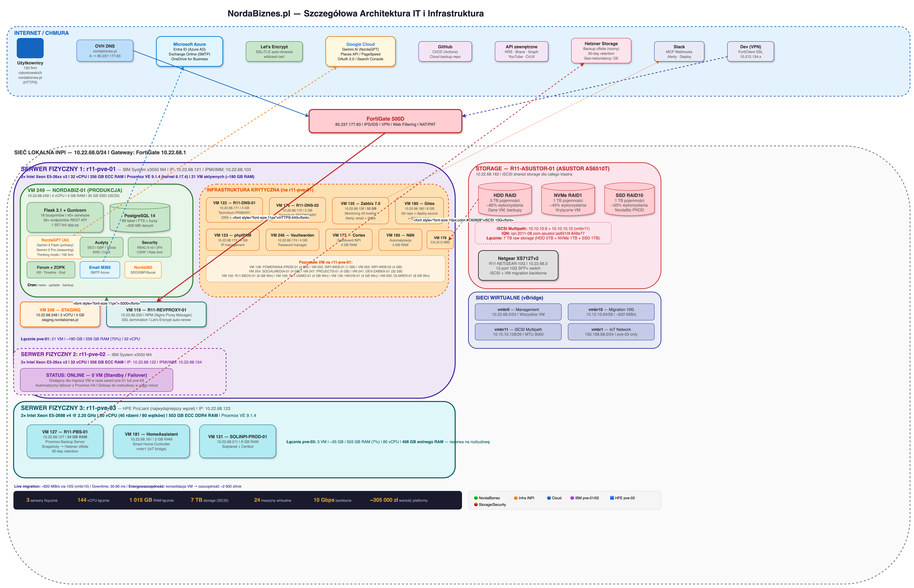Click the PostgreSQL 14 database cylinder
914x588 pixels.
pos(139,218)
